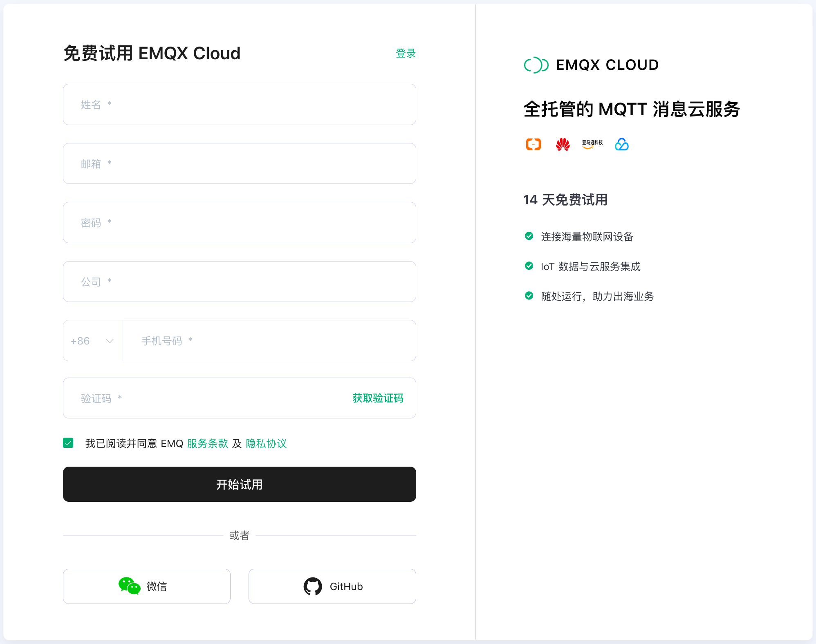This screenshot has height=644, width=816.
Task: Click the GitHub cat icon
Action: (313, 586)
